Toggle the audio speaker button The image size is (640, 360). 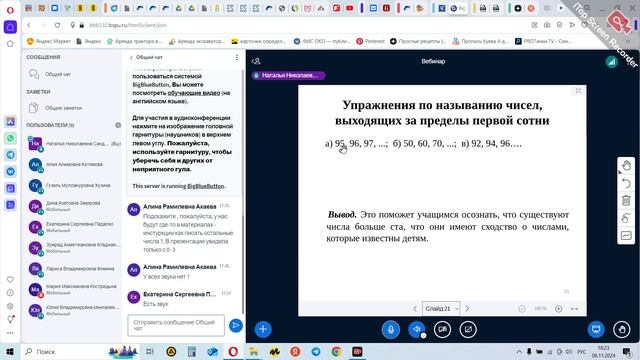416,329
